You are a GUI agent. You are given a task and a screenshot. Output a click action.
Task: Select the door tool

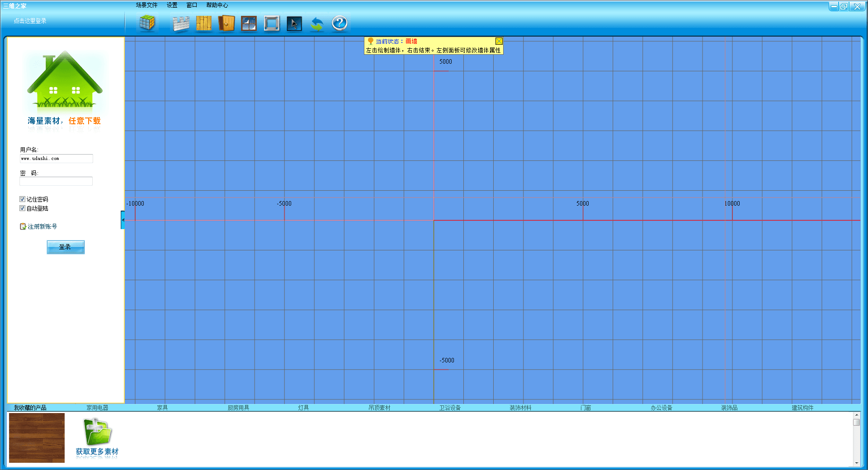(226, 23)
